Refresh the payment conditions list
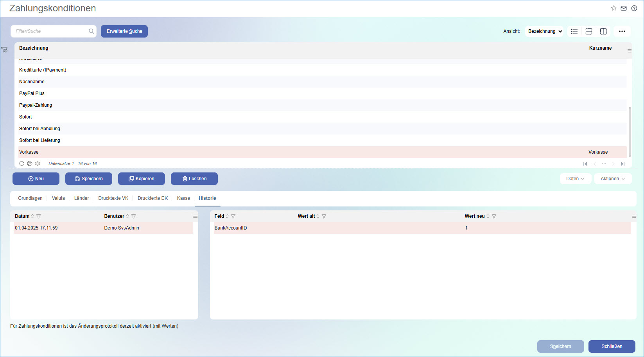The width and height of the screenshot is (644, 357). 22,163
